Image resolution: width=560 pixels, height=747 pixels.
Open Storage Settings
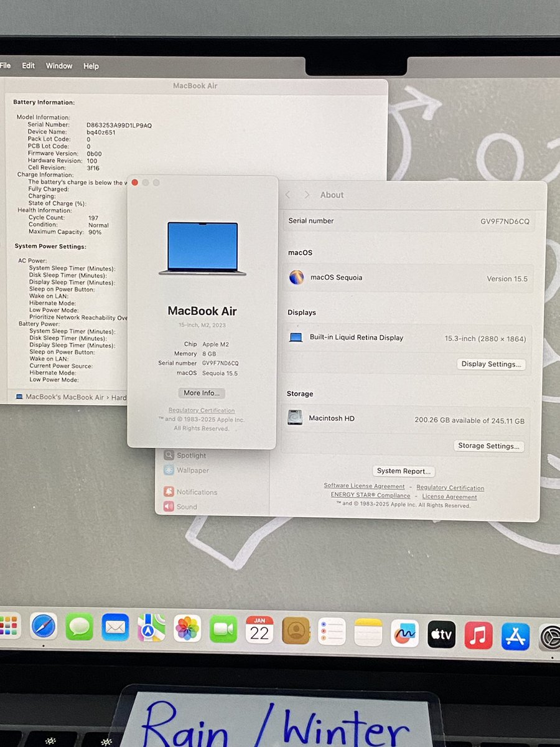pos(489,446)
